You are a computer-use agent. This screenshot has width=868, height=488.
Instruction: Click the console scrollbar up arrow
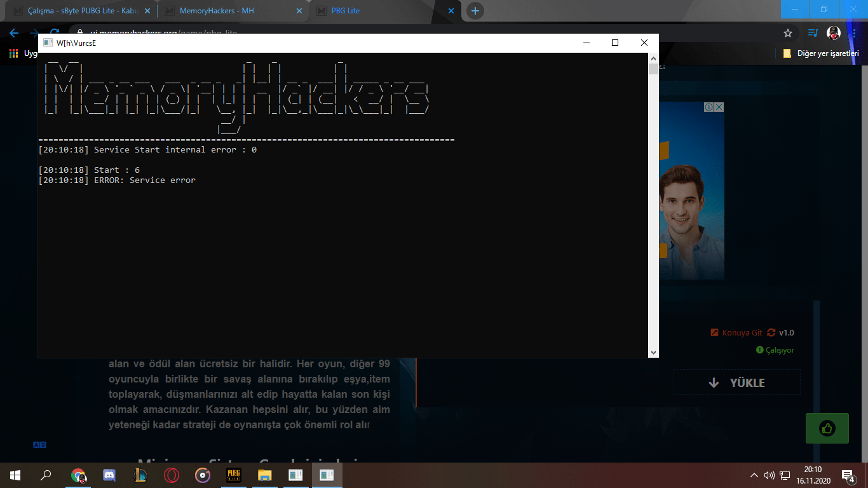pyautogui.click(x=653, y=58)
